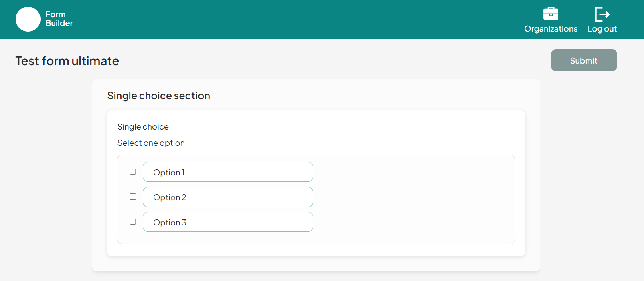644x281 pixels.
Task: Click empty area inside options panel
Action: point(413,199)
